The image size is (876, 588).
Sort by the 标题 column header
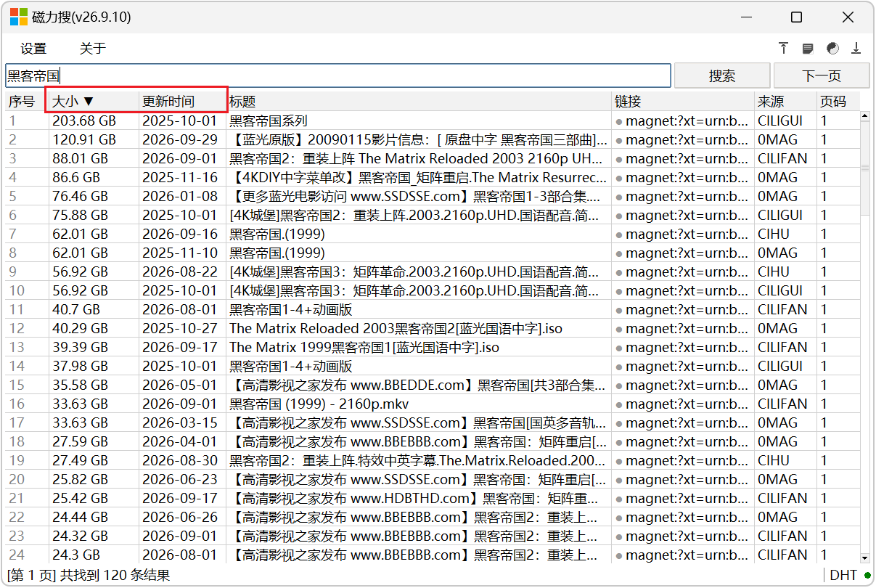pos(419,102)
